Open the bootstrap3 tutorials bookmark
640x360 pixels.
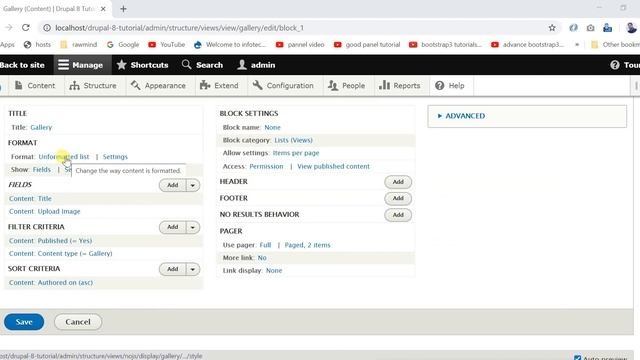(x=445, y=44)
